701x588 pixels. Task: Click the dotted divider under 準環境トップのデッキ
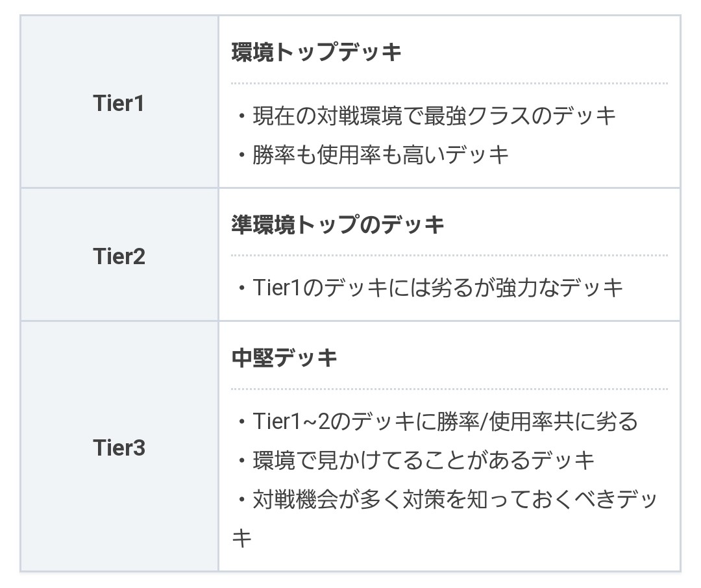(449, 255)
